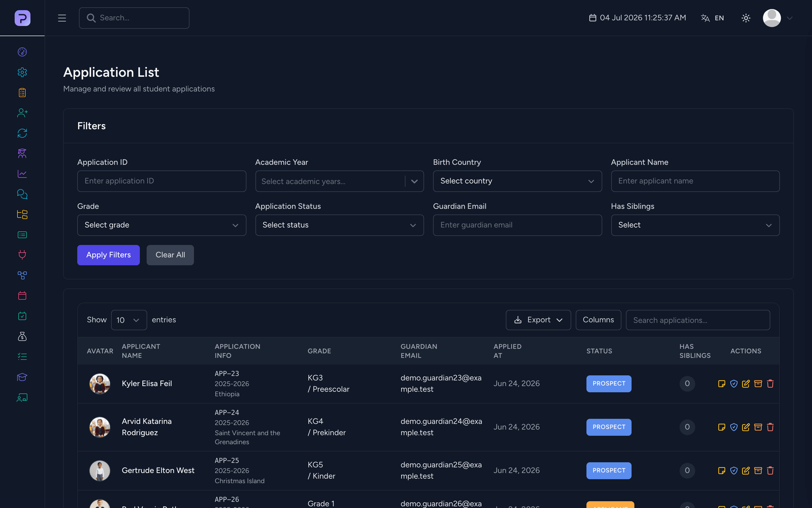
Task: Sort by Applicant Name column header
Action: coord(141,351)
